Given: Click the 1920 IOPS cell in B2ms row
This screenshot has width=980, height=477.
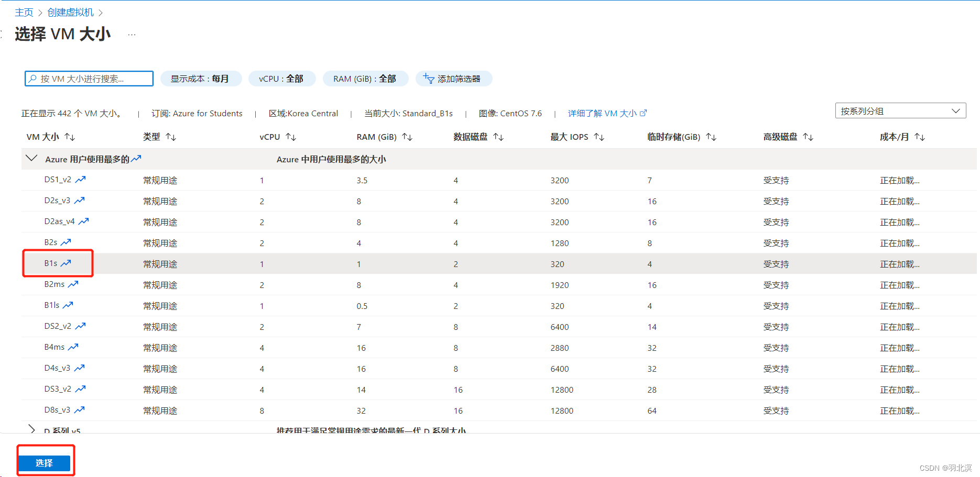Looking at the screenshot, I should pos(560,285).
